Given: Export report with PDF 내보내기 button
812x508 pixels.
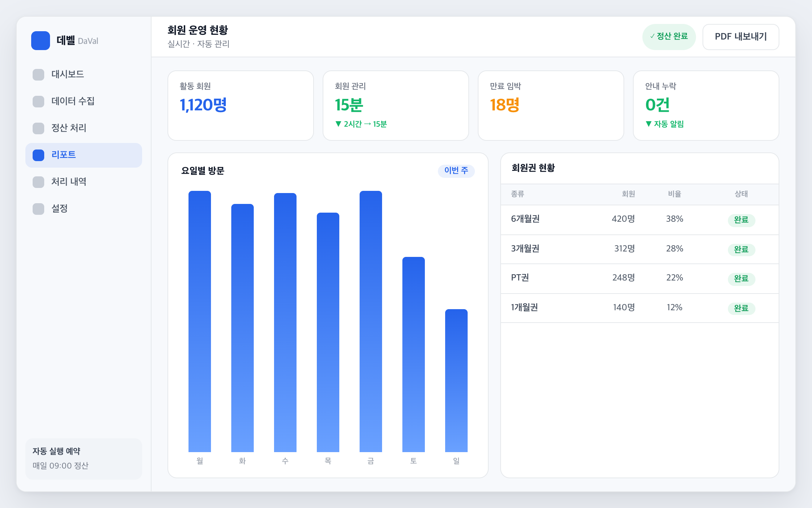Looking at the screenshot, I should pyautogui.click(x=741, y=37).
